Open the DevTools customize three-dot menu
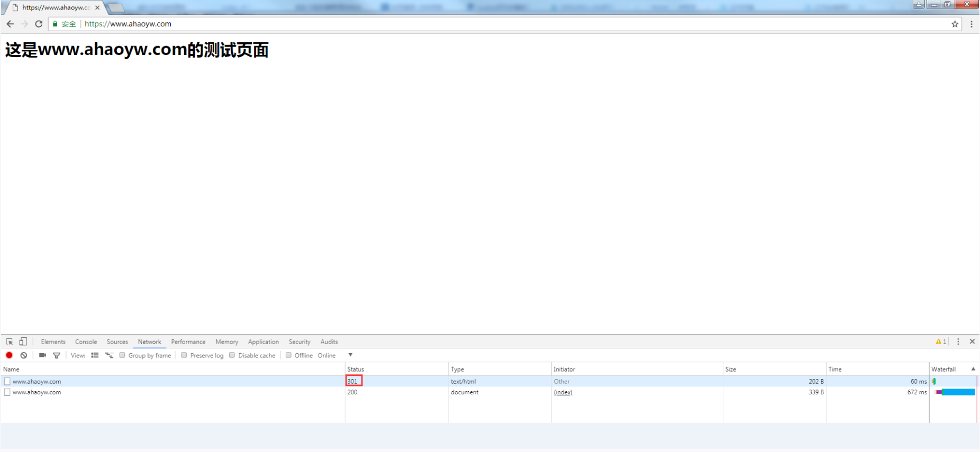 pos(958,342)
